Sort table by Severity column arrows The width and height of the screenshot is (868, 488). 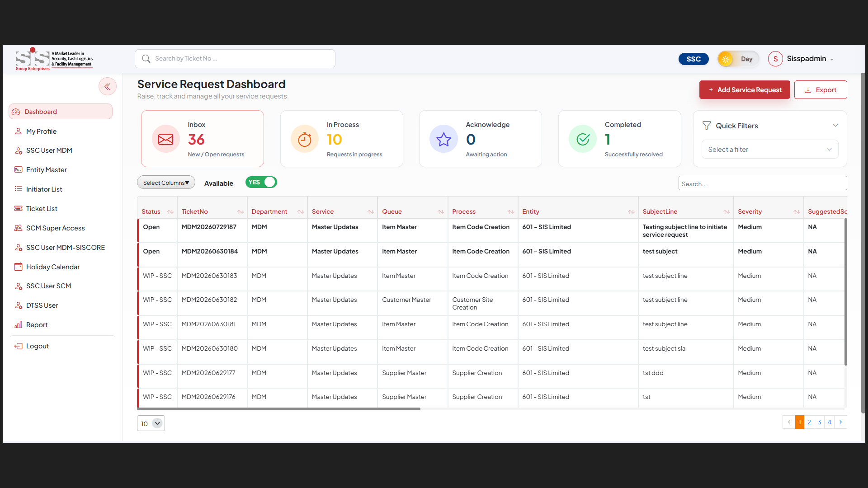click(797, 212)
